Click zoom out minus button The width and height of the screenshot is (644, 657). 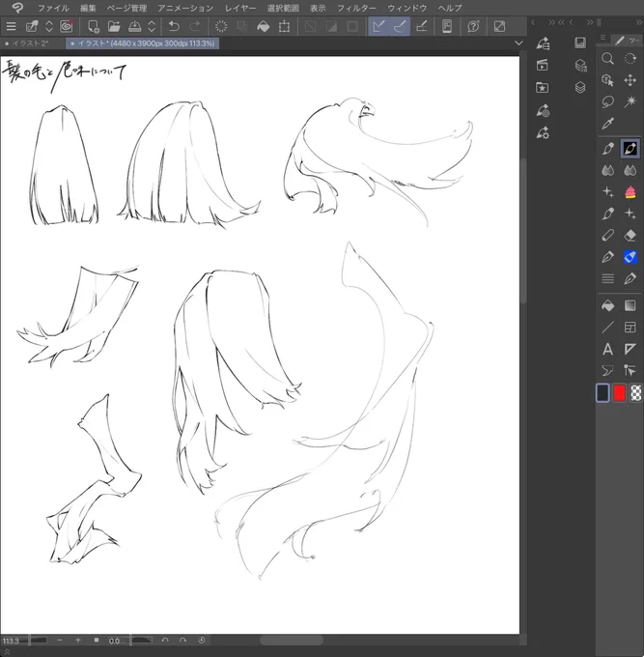pyautogui.click(x=60, y=641)
